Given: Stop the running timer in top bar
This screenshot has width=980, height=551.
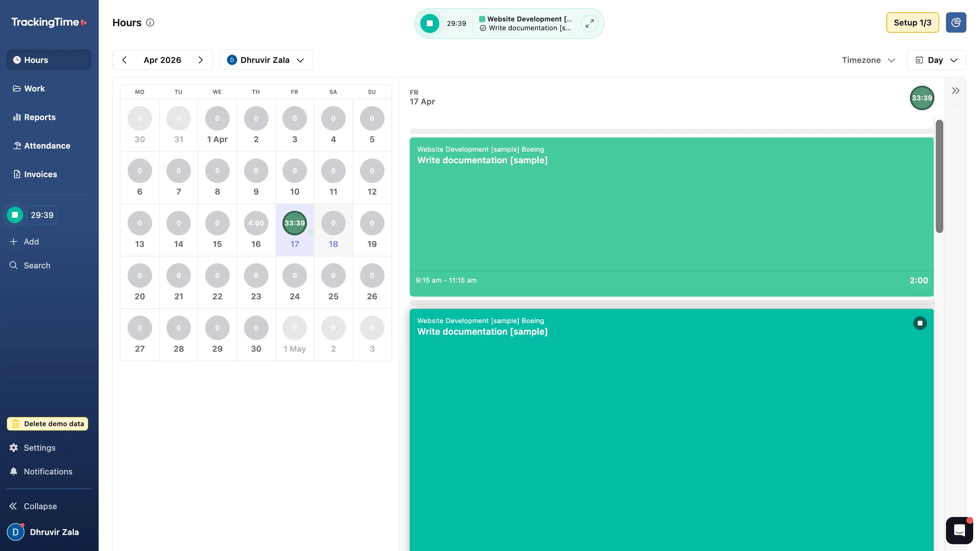Looking at the screenshot, I should click(x=429, y=23).
